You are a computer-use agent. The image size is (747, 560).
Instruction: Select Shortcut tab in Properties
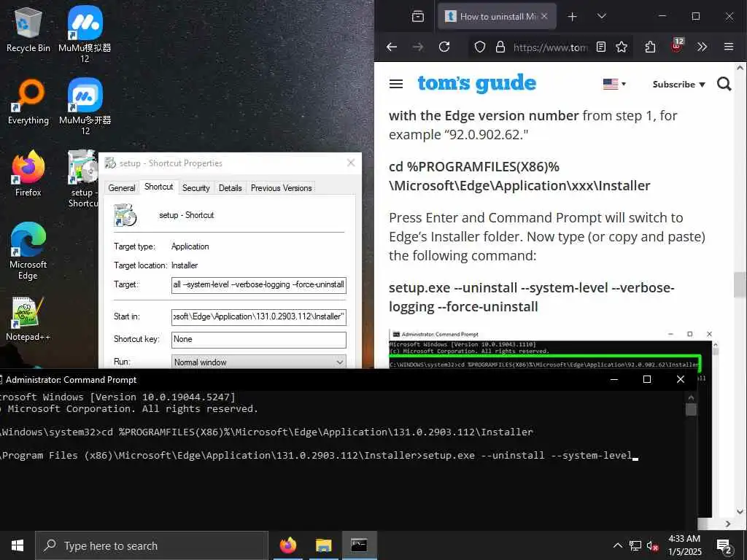pos(158,187)
